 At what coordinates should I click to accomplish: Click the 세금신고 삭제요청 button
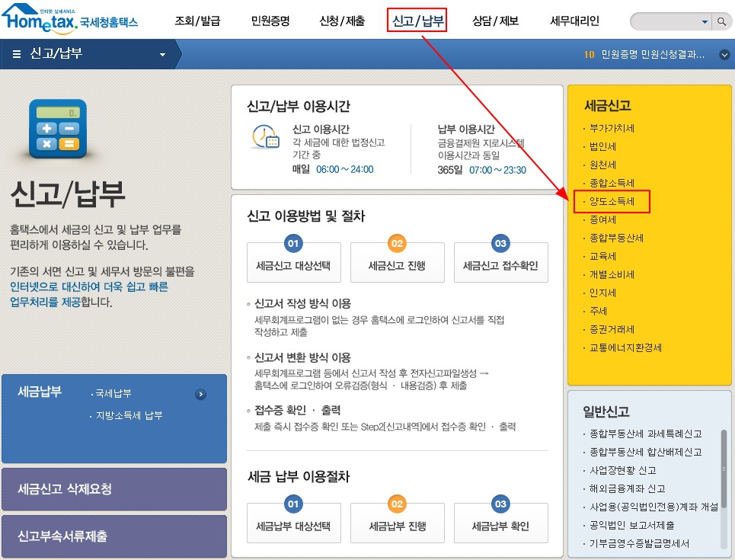click(114, 488)
